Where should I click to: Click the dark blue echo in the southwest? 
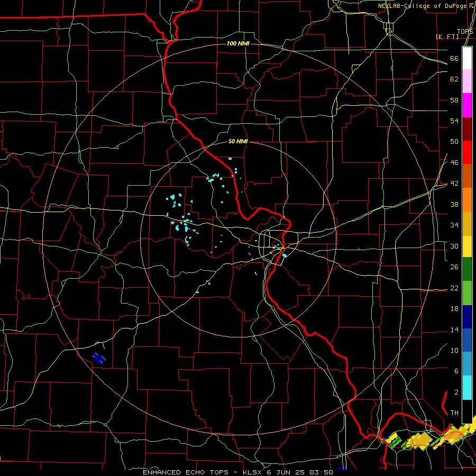pos(99,358)
